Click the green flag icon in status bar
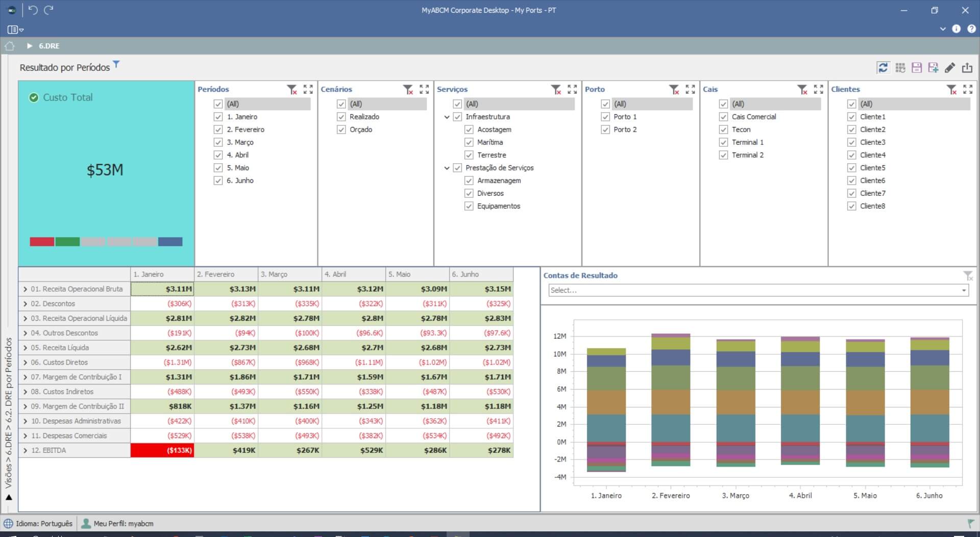 click(x=970, y=524)
